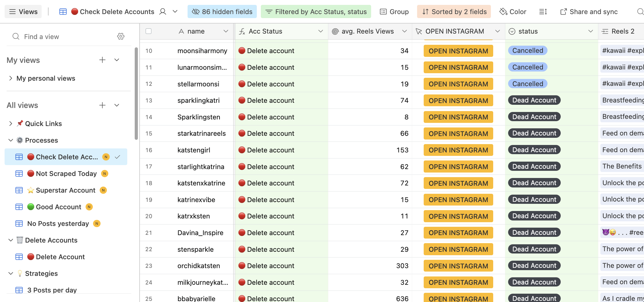Collapse the Delete Accounts section

pos(11,240)
